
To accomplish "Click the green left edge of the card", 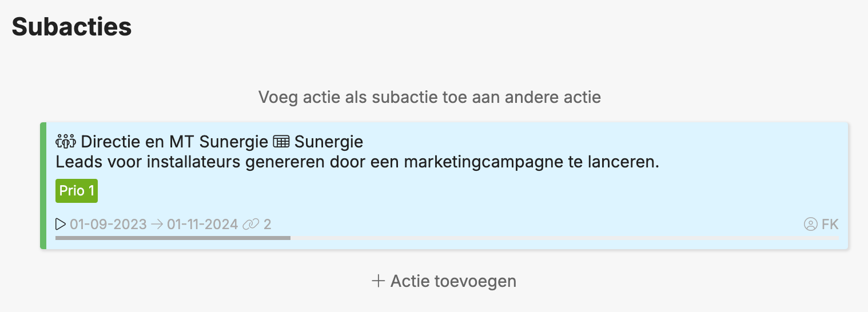I will click(x=43, y=185).
